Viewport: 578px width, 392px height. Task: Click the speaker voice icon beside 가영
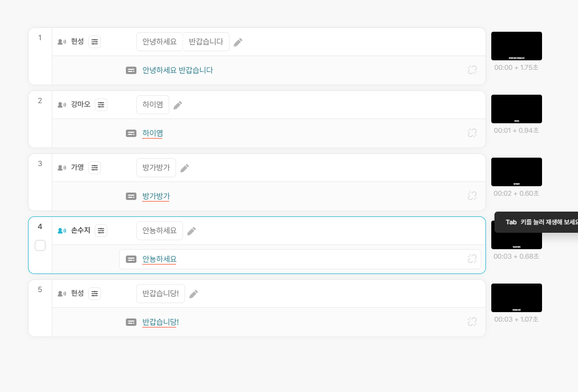click(x=62, y=168)
